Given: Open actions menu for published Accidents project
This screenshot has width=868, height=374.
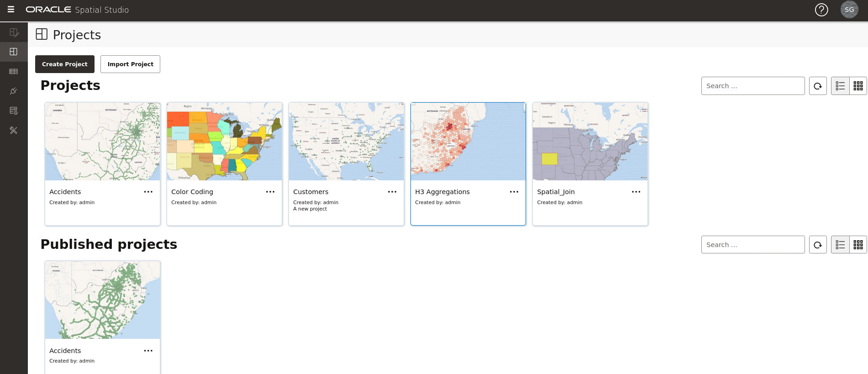Looking at the screenshot, I should [148, 351].
